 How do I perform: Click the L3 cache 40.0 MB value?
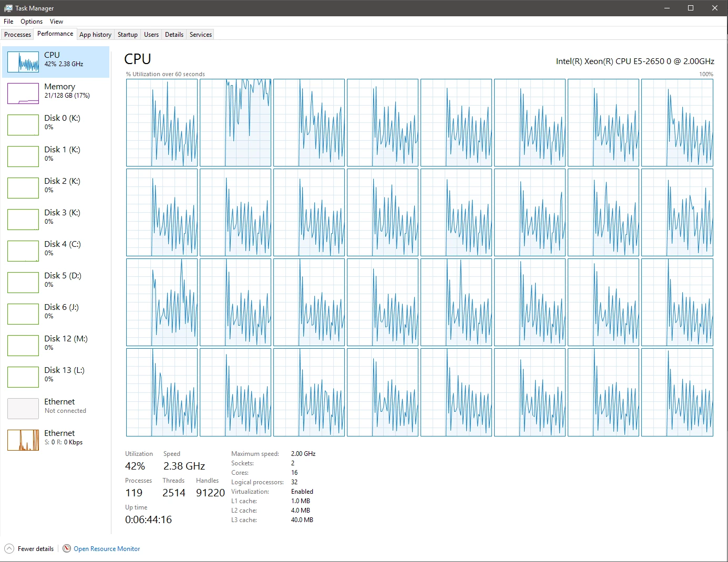(302, 520)
